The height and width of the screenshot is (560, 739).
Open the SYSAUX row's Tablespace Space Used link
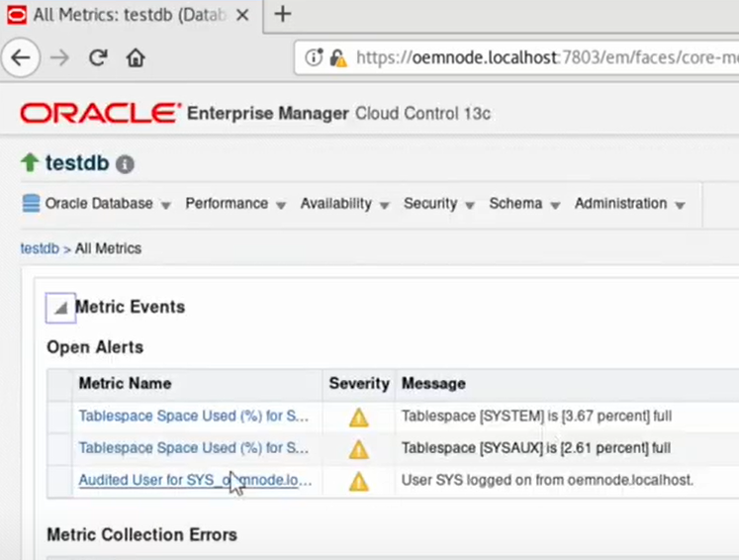click(x=193, y=448)
